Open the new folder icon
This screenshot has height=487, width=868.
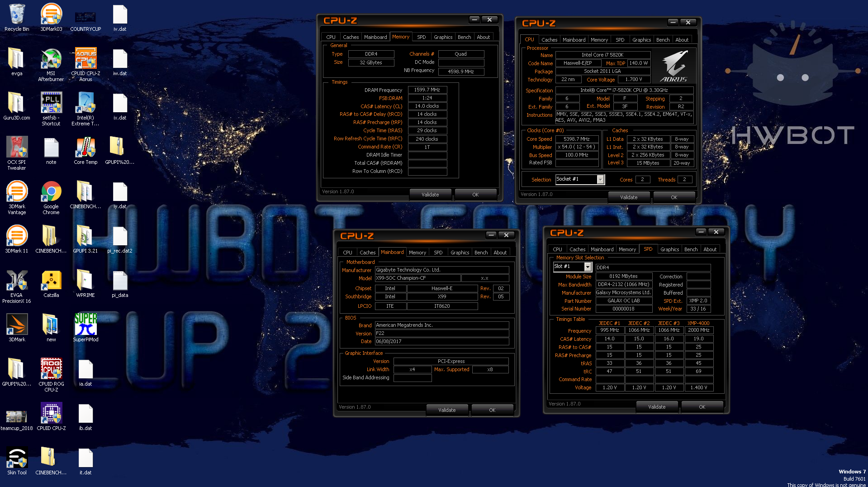pyautogui.click(x=51, y=328)
